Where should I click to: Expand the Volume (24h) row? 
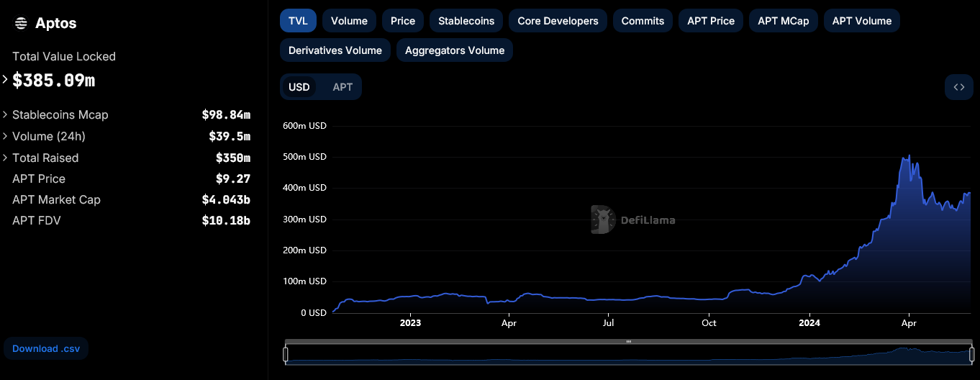pyautogui.click(x=5, y=136)
